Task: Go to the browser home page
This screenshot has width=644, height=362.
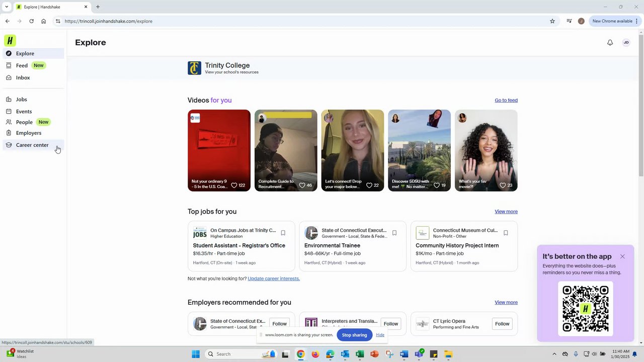Action: pyautogui.click(x=43, y=21)
